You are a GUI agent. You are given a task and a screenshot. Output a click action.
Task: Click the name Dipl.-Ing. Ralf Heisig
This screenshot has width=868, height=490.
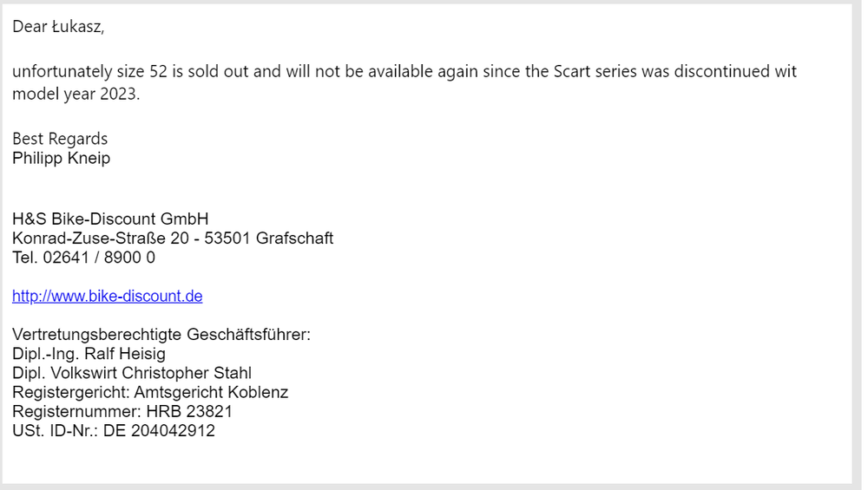click(89, 354)
